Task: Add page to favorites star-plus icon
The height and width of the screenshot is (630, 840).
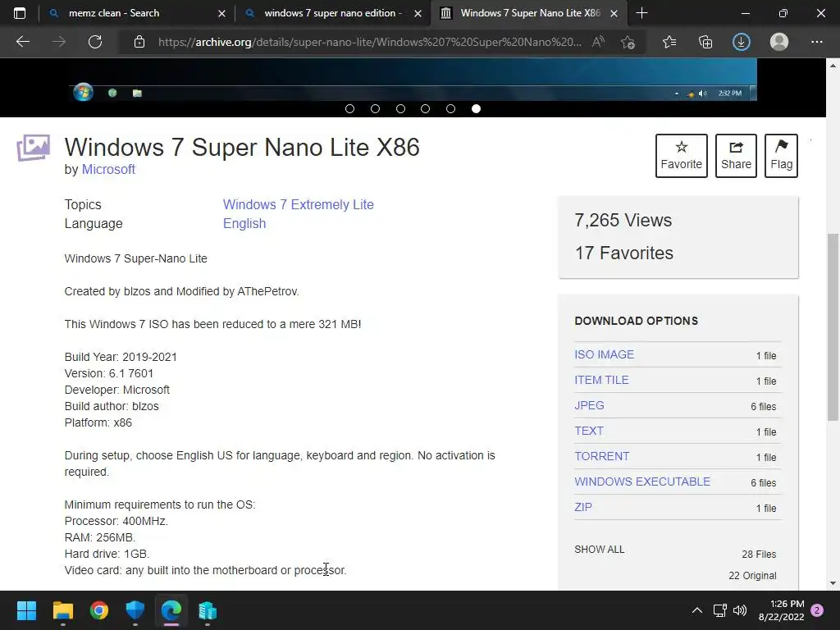Action: [628, 42]
